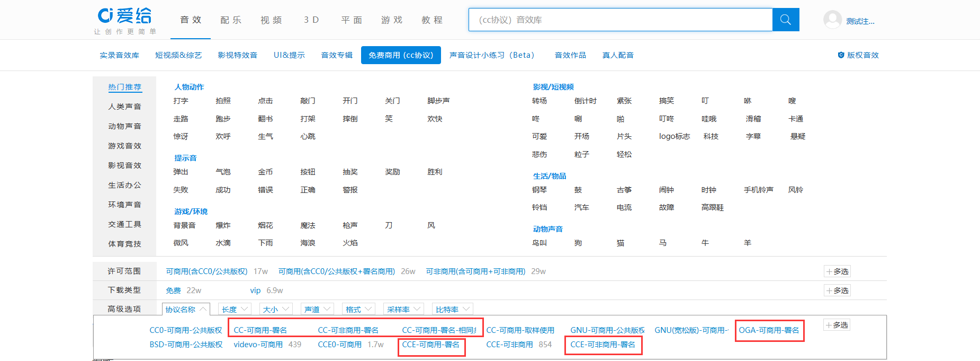Collapse the 协议名称 dropdown
Image resolution: width=980 pixels, height=361 pixels.
[186, 309]
